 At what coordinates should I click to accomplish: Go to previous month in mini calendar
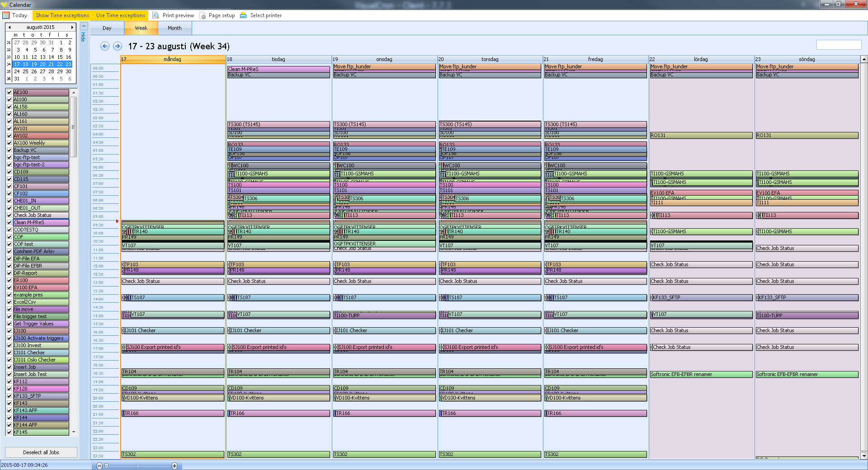[9, 27]
